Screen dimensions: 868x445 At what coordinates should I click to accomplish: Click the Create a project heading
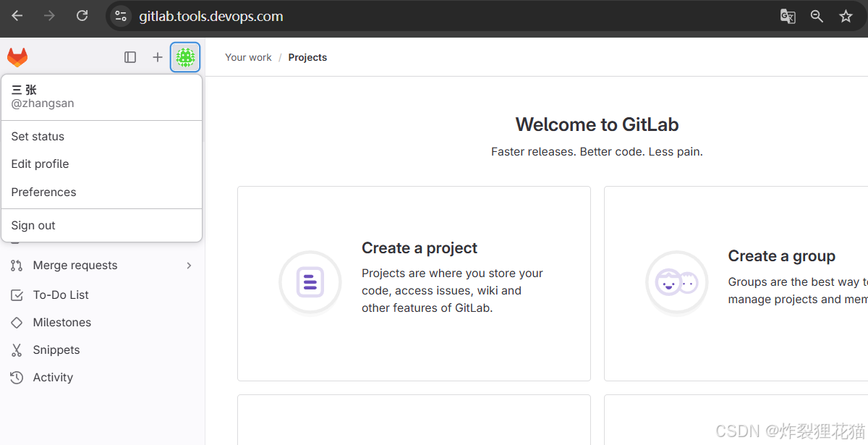[x=420, y=248]
